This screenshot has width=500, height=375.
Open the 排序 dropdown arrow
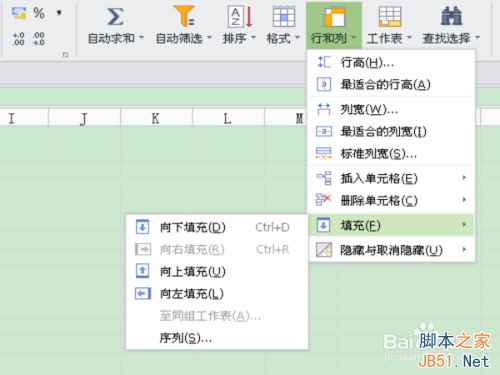[253, 37]
